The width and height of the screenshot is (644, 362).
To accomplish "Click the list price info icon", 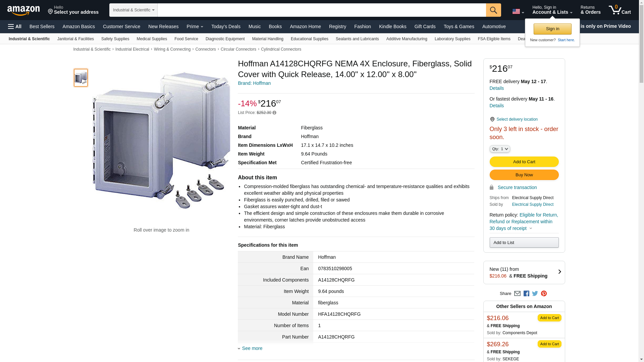I will 274,113.
